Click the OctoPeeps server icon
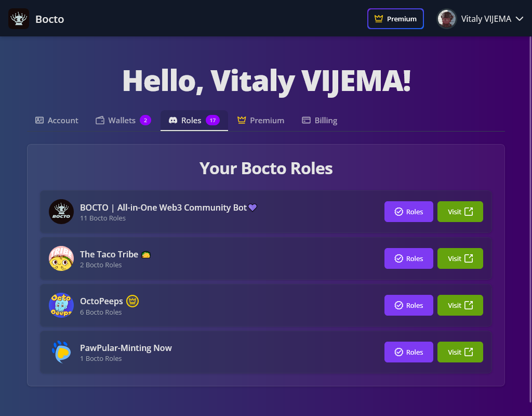The width and height of the screenshot is (532, 416). click(61, 305)
